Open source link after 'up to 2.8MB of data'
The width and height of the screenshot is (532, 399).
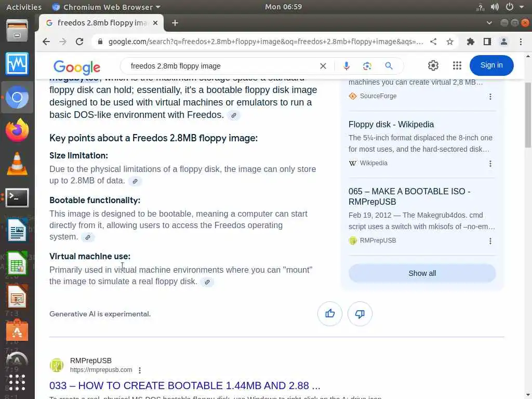tap(135, 181)
